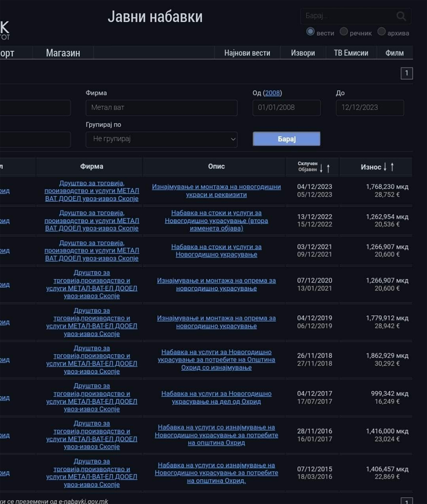Click the Од start date field
This screenshot has width=427, height=504.
(286, 108)
